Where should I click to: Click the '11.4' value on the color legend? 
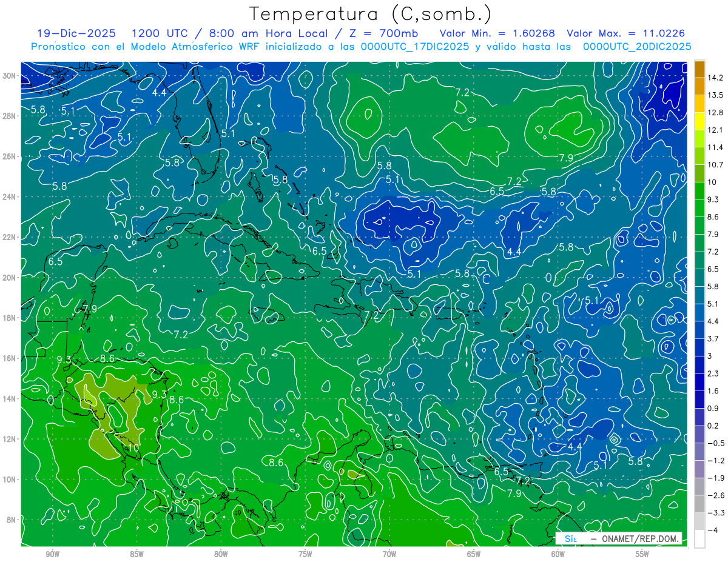click(715, 147)
